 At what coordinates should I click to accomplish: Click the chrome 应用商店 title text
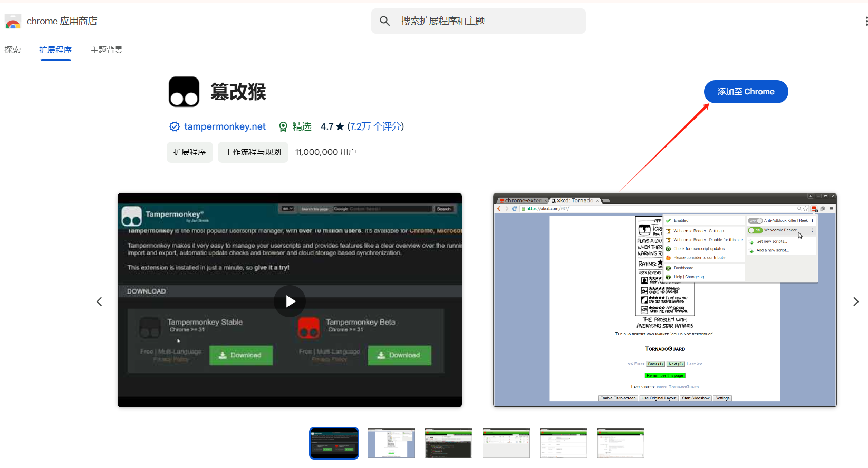62,21
